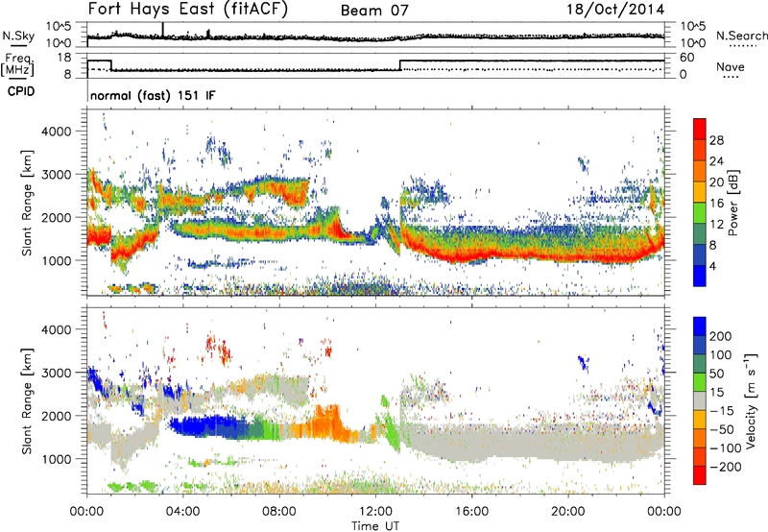Image resolution: width=768 pixels, height=532 pixels.
Task: Click the '1000' tick of the velocity panel
Action: pyautogui.click(x=56, y=459)
